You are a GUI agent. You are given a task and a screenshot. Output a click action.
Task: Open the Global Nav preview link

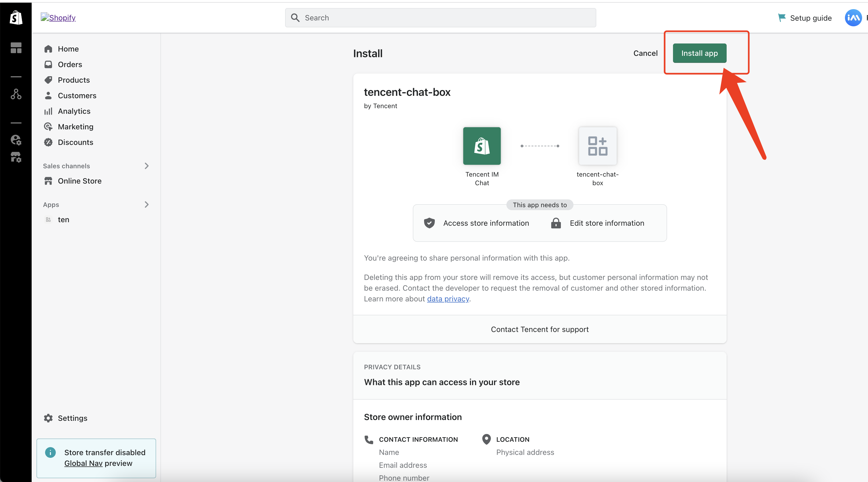coord(83,463)
